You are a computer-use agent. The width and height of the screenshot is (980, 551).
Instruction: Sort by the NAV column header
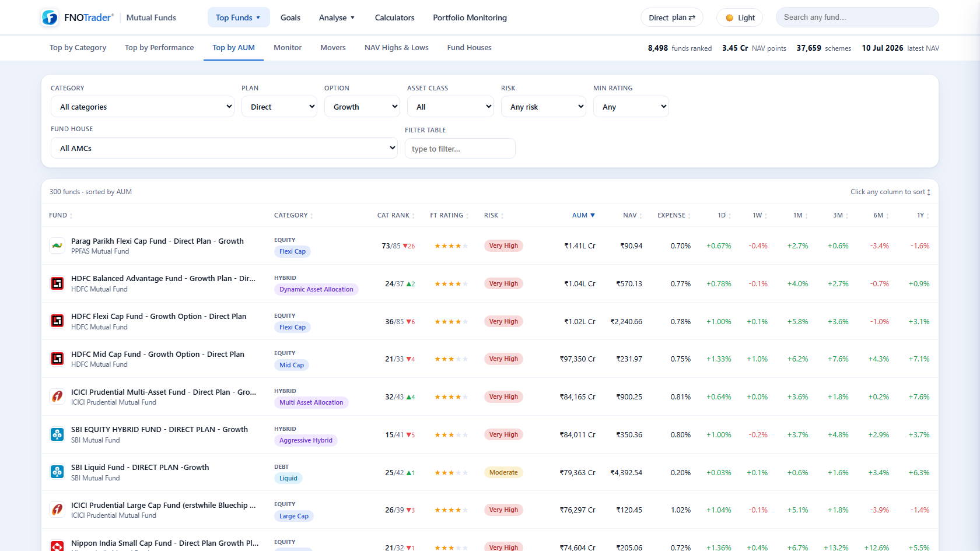coord(633,215)
